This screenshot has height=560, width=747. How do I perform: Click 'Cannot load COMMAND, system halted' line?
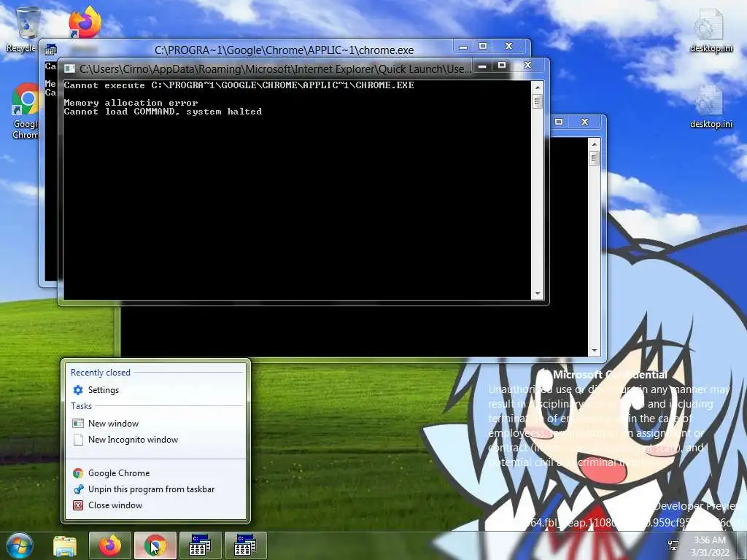(x=163, y=112)
